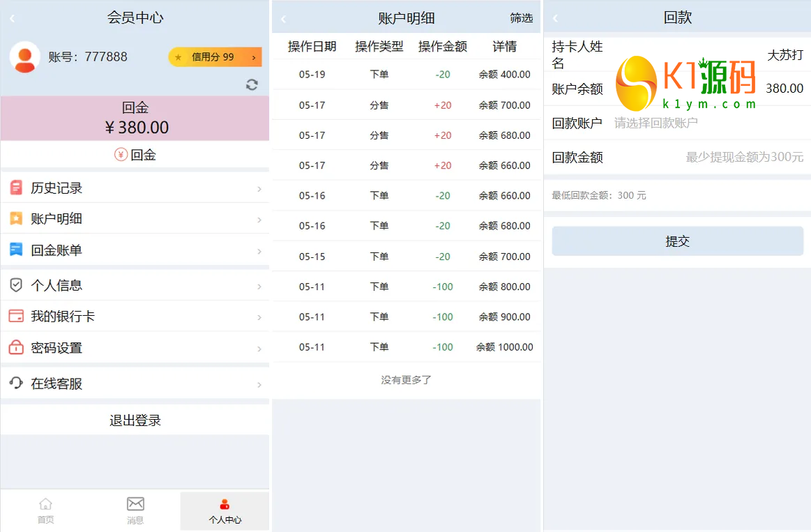The width and height of the screenshot is (811, 532).
Task: Click the pink 回金 ¥380.00 balance banner
Action: (x=135, y=118)
